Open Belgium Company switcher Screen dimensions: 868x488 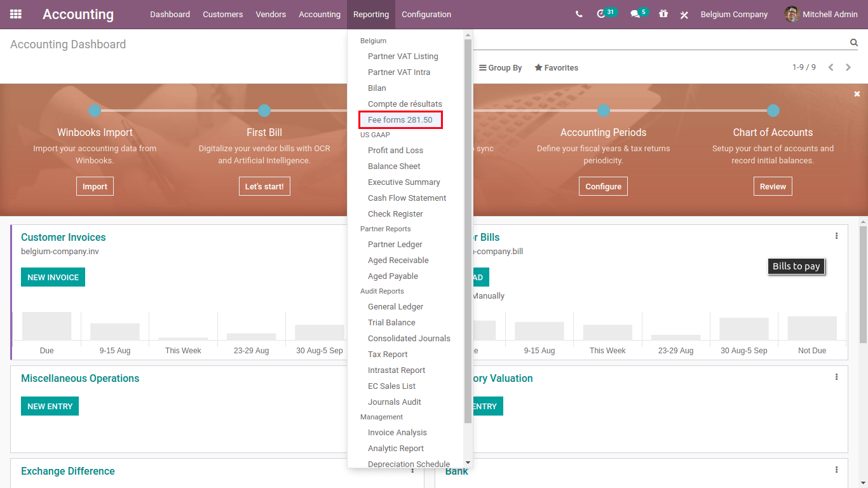pos(734,14)
